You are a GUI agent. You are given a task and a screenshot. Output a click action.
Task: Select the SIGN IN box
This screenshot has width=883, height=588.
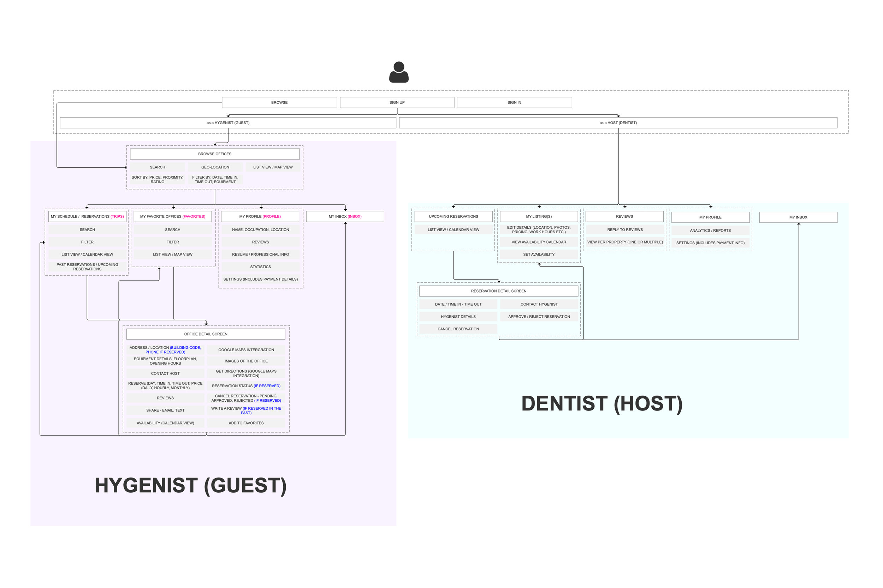click(x=514, y=102)
